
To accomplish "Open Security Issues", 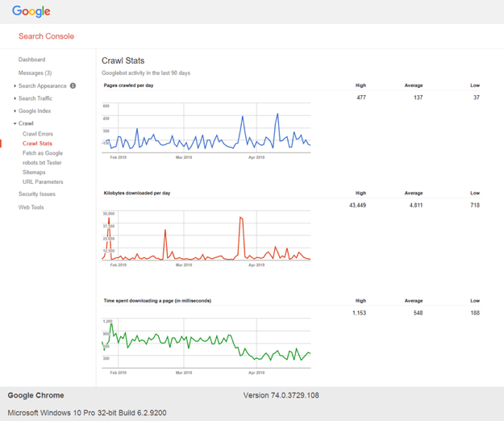I will point(37,194).
